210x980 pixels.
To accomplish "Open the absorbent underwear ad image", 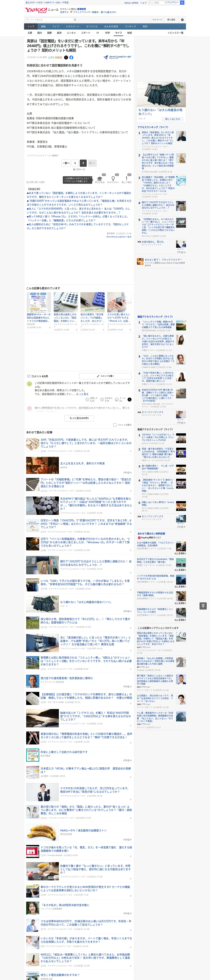I will pos(161,95).
